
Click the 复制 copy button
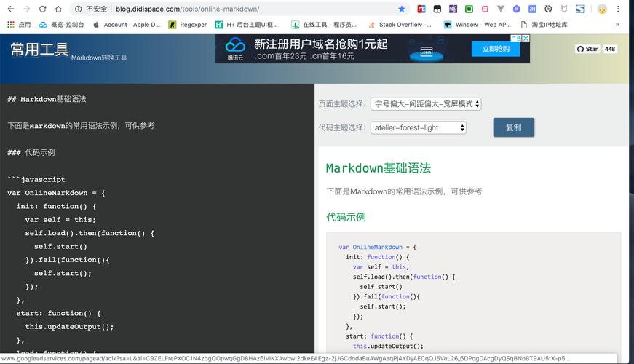click(x=513, y=127)
